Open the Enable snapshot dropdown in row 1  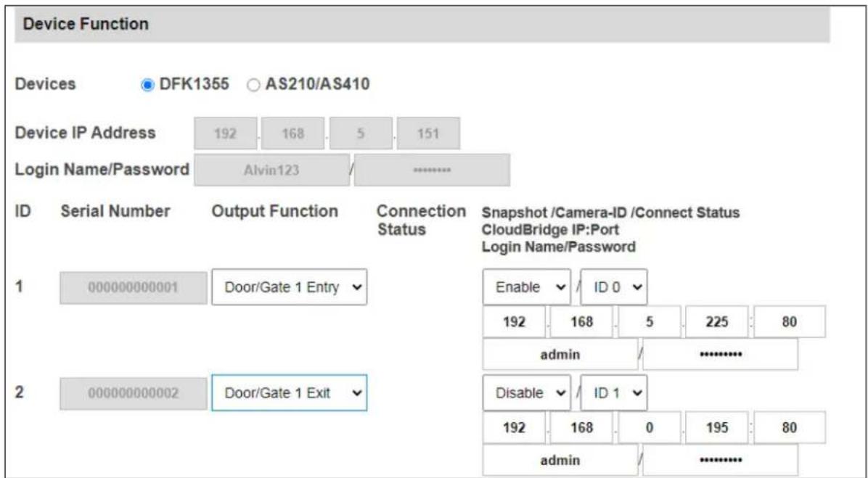point(526,287)
